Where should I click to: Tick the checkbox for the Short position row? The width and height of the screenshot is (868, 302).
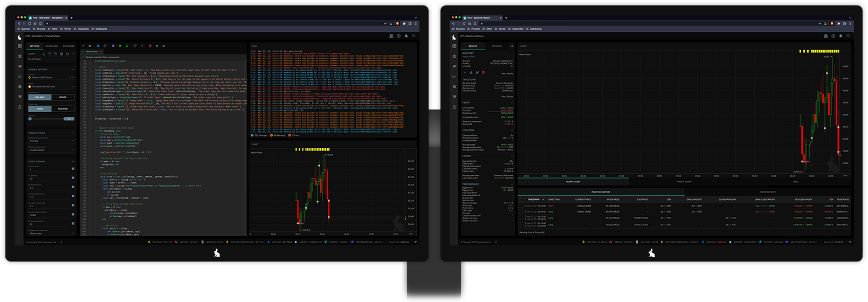point(520,206)
